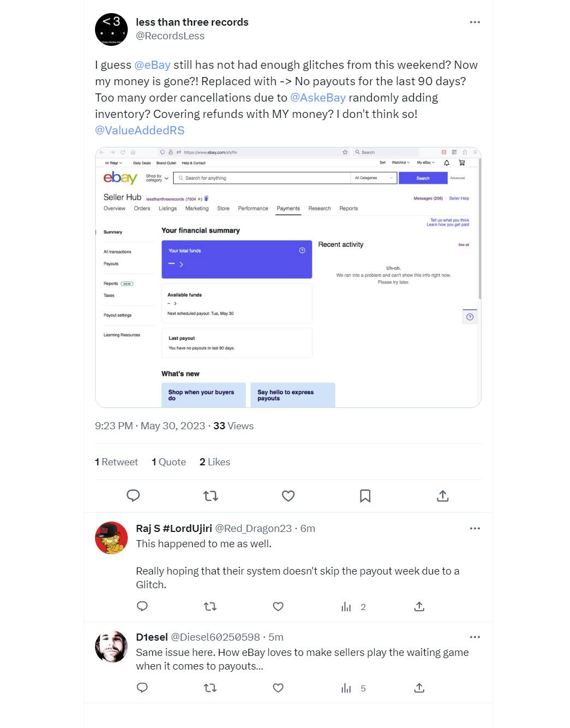570x728 pixels.
Task: Like the main tweet with heart icon
Action: 288,496
